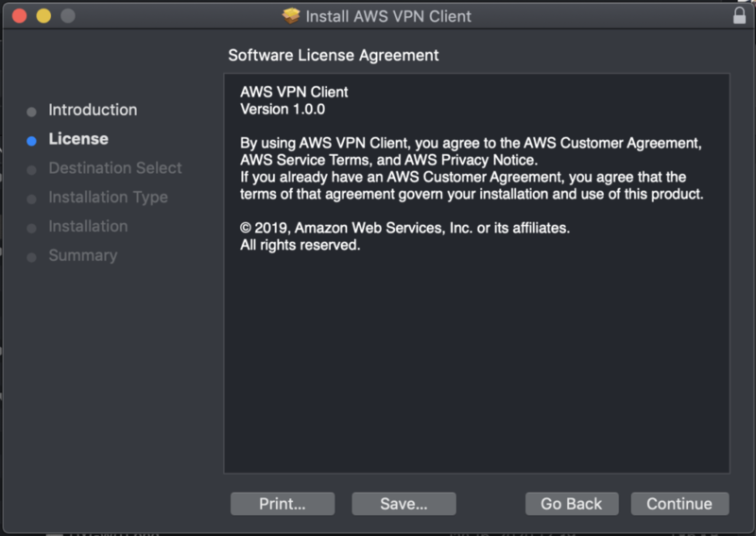This screenshot has height=536, width=756.
Task: Click the Destination Select step
Action: click(x=115, y=168)
